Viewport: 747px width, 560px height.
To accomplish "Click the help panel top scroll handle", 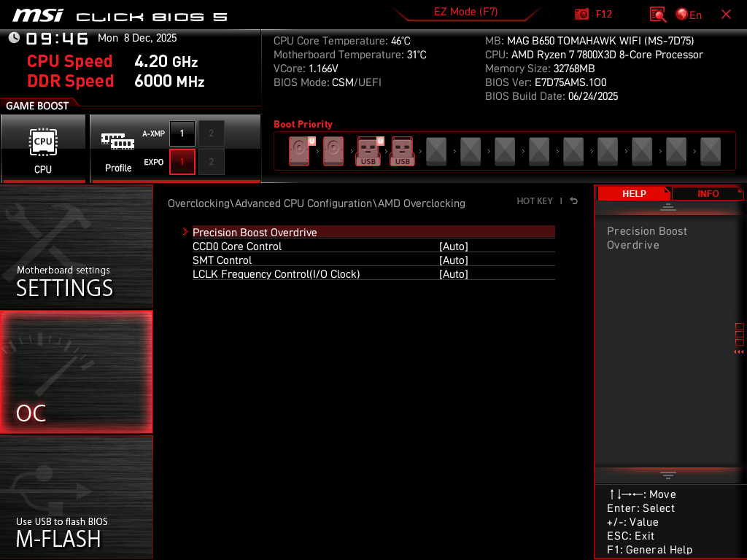I will click(668, 206).
